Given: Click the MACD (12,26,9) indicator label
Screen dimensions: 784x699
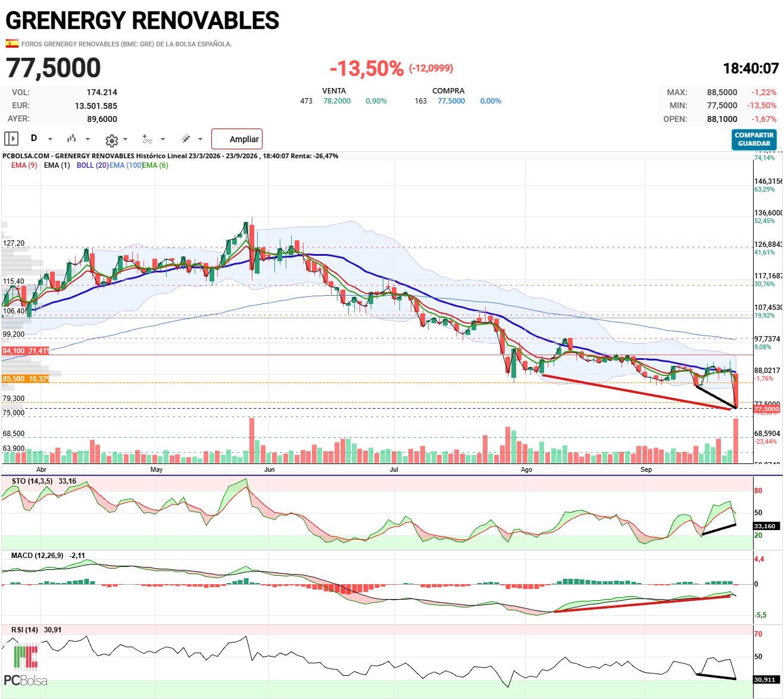Looking at the screenshot, I should point(37,555).
